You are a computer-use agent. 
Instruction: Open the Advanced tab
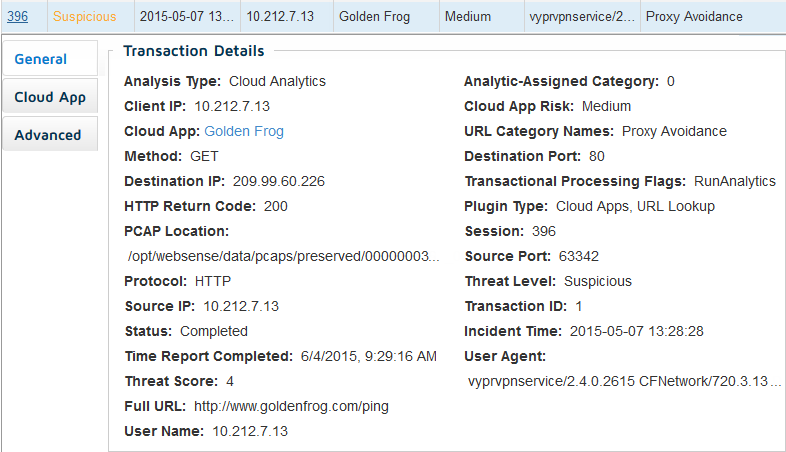[50, 135]
